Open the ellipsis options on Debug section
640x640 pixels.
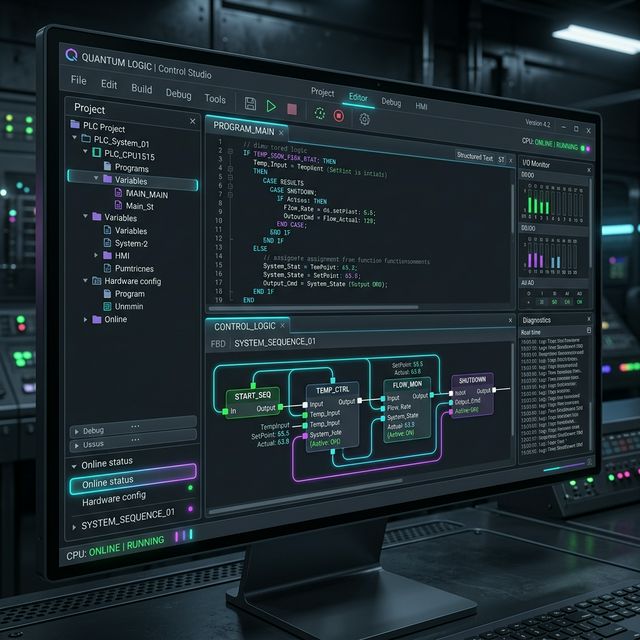136,426
